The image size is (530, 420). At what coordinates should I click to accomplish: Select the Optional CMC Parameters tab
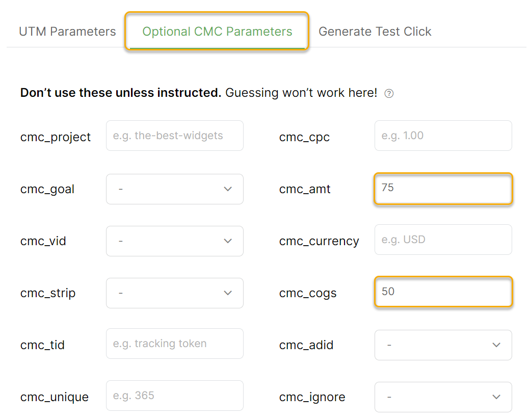[x=217, y=32]
